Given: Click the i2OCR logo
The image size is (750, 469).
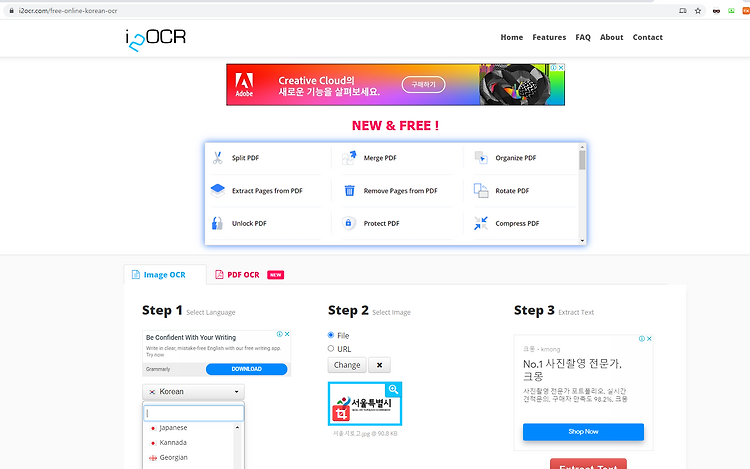Looking at the screenshot, I should [156, 39].
